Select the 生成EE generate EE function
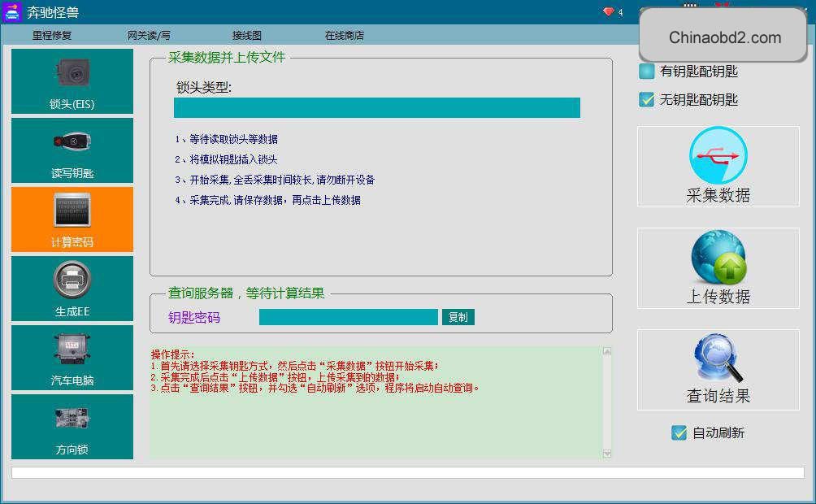 point(72,287)
